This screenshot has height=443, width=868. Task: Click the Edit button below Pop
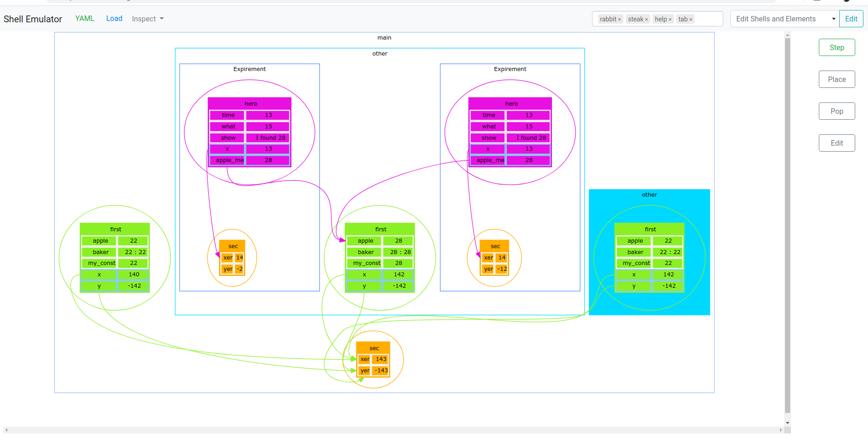point(837,143)
